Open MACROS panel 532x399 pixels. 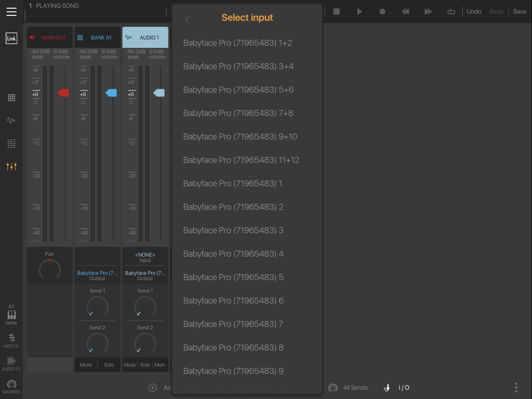pyautogui.click(x=11, y=387)
